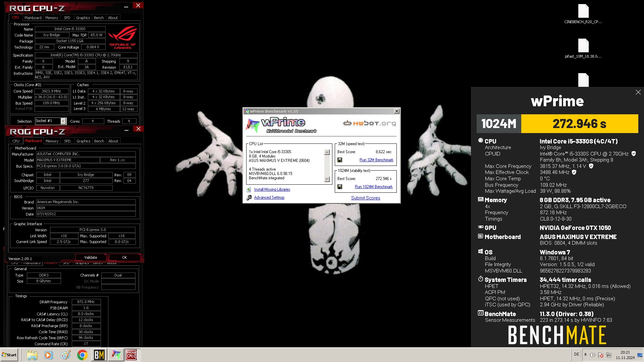Show the desktop via taskbar corner button
The width and height of the screenshot is (644, 362).
pyautogui.click(x=640, y=355)
